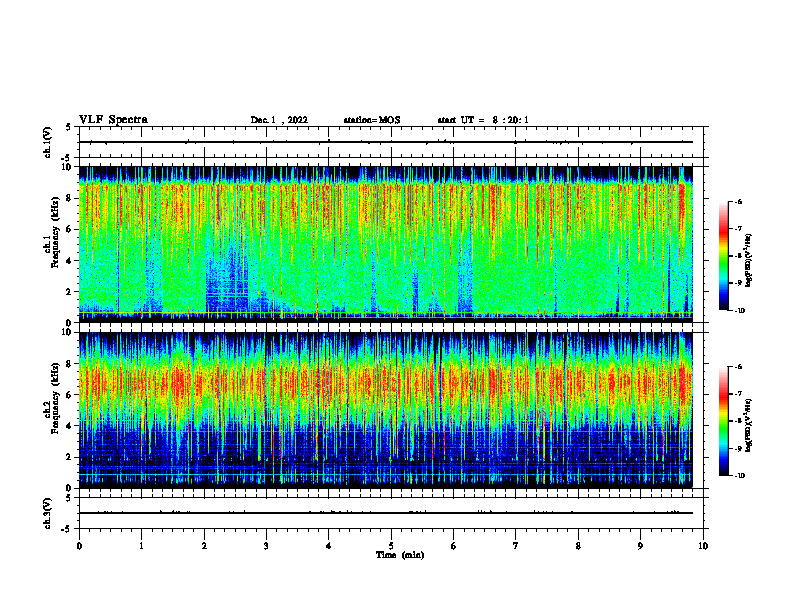Click time axis tick label "6"
The height and width of the screenshot is (612, 792).
(454, 546)
